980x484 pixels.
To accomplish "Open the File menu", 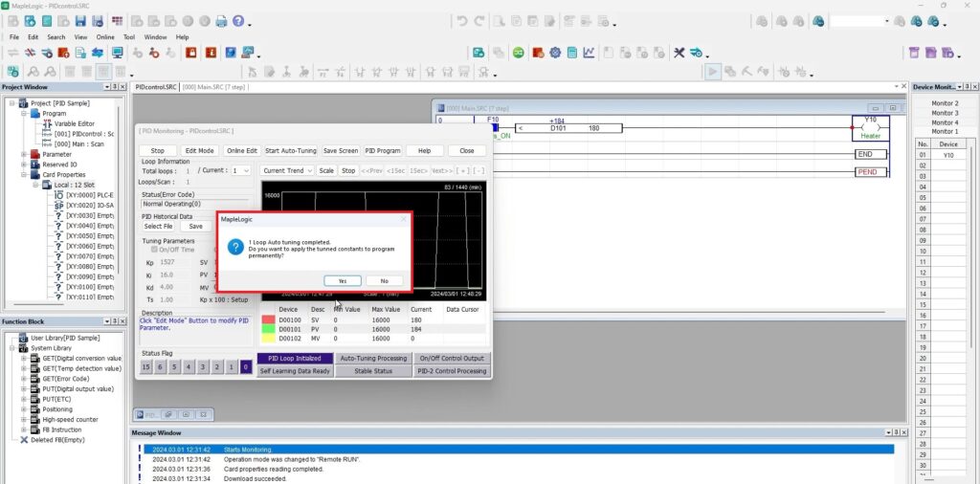I will (x=13, y=37).
